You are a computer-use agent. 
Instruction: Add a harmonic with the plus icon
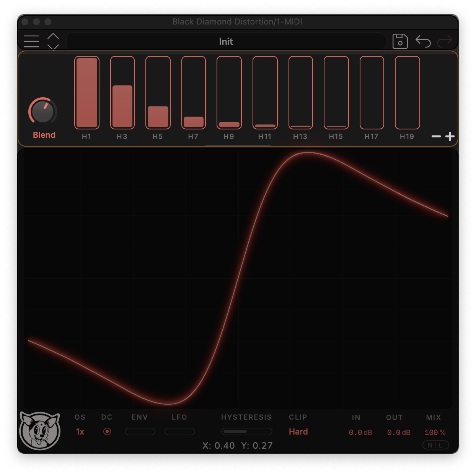450,136
